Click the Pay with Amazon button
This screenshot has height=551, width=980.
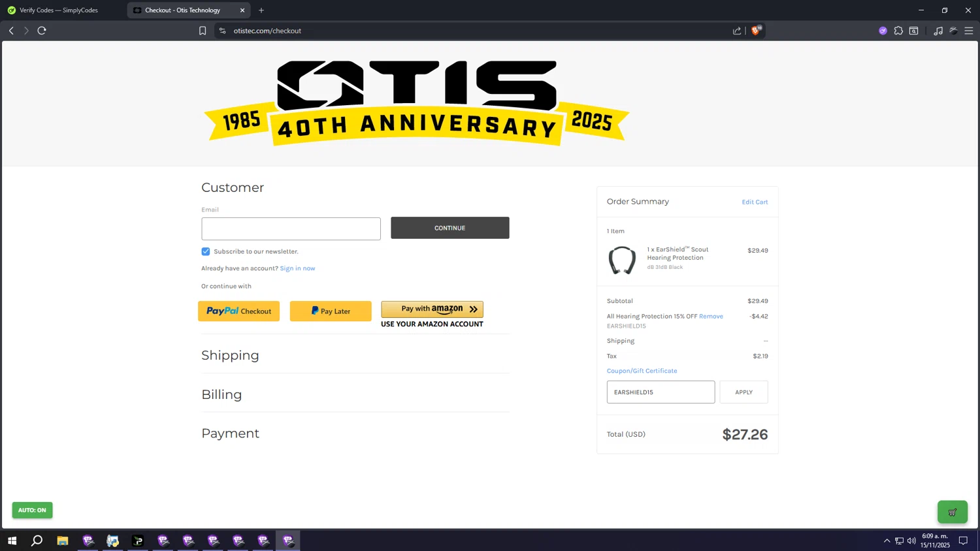click(432, 309)
